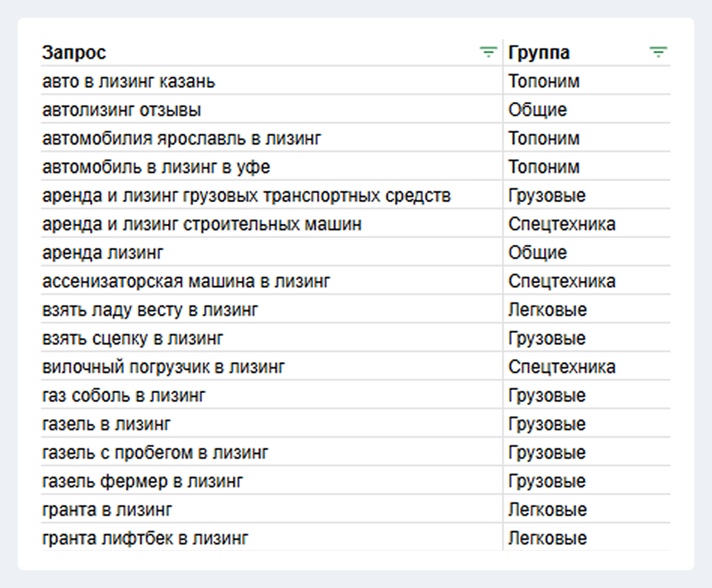This screenshot has height=588, width=712.
Task: Open the Запрос column filter icon
Action: tap(488, 52)
